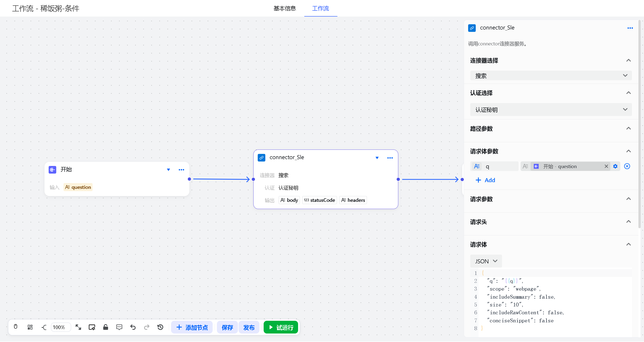The width and height of the screenshot is (644, 342).
Task: Click the auto-layout grid icon
Action: tap(30, 327)
